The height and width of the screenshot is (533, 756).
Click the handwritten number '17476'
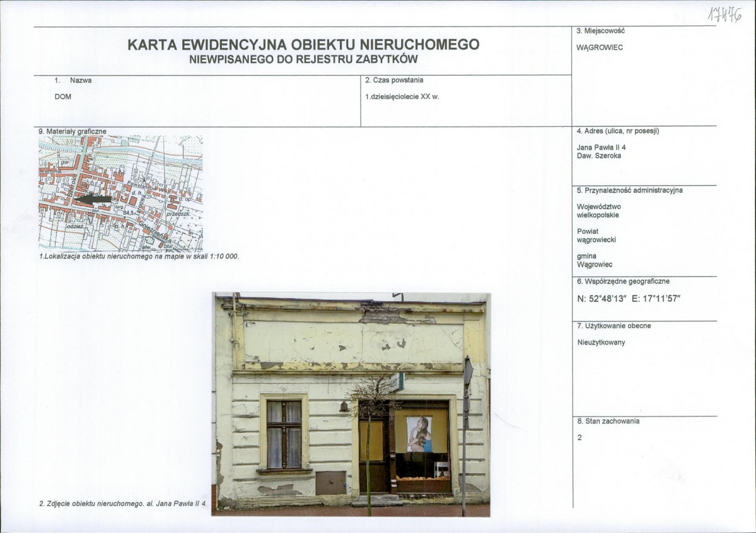[724, 16]
